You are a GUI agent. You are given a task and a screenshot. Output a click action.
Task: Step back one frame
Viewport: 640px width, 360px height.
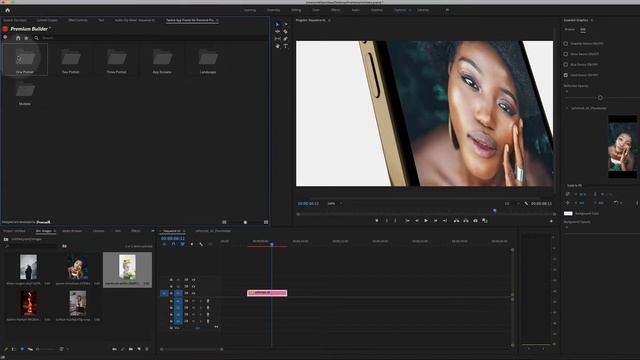tap(417, 221)
